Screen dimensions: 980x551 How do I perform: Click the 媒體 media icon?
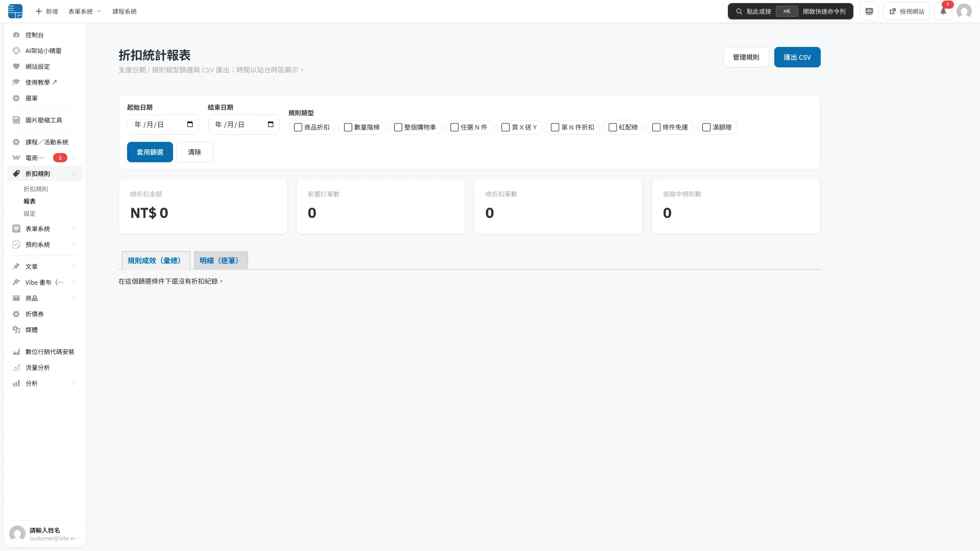[x=16, y=330]
